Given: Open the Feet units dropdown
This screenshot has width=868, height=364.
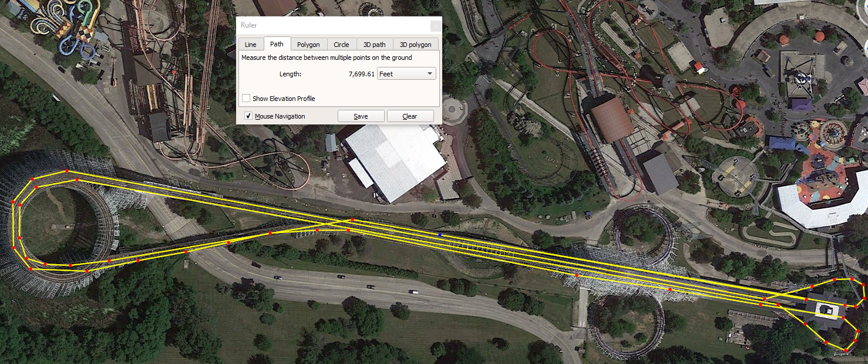Looking at the screenshot, I should [406, 73].
